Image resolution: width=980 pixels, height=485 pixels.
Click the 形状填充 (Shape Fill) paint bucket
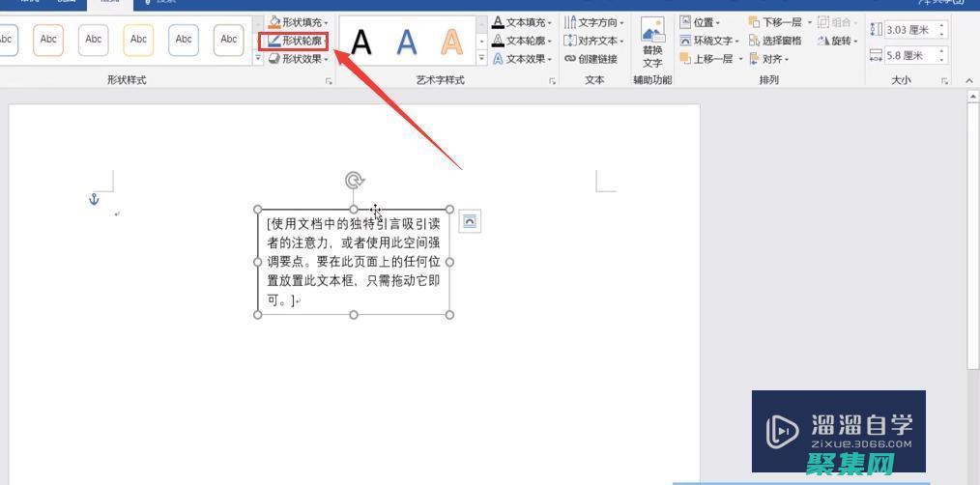point(275,22)
